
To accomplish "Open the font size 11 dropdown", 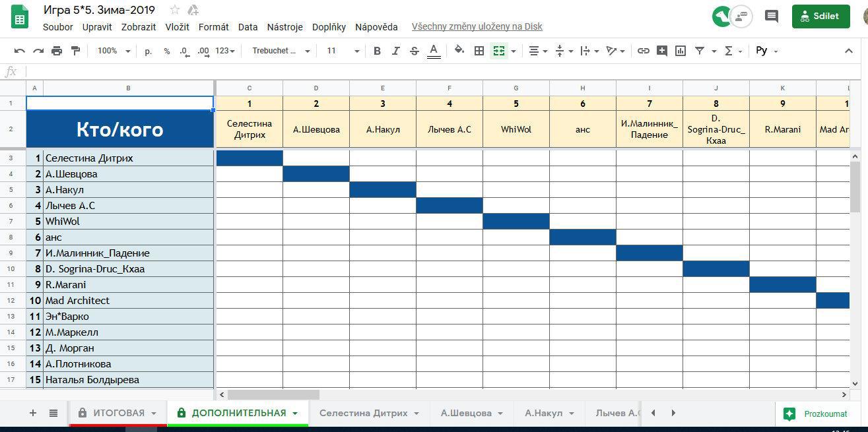I will click(343, 51).
